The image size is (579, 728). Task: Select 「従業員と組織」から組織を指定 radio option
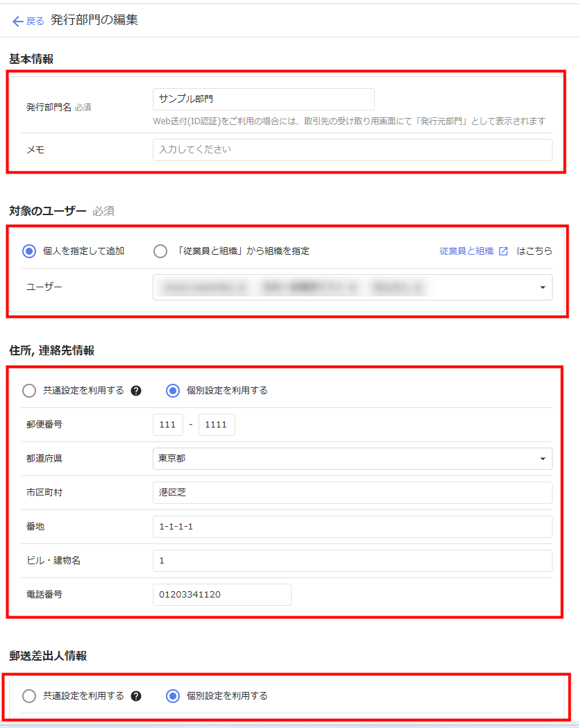click(x=160, y=251)
